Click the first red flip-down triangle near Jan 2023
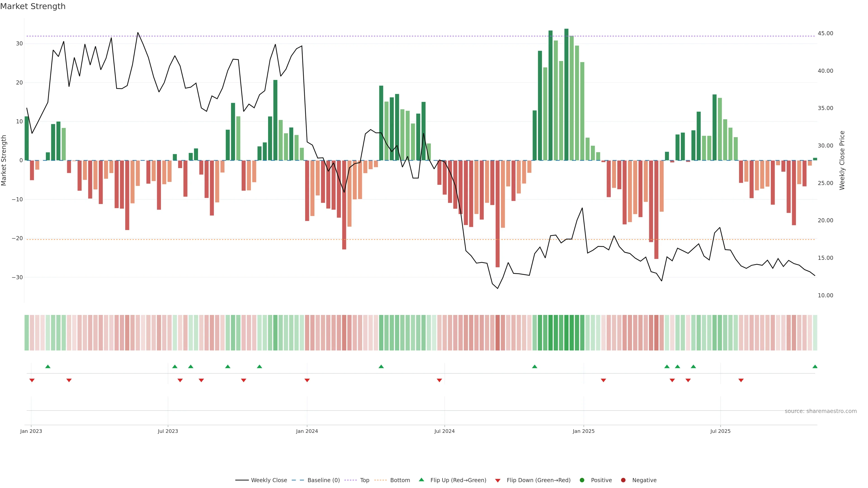The width and height of the screenshot is (868, 488). click(x=32, y=380)
